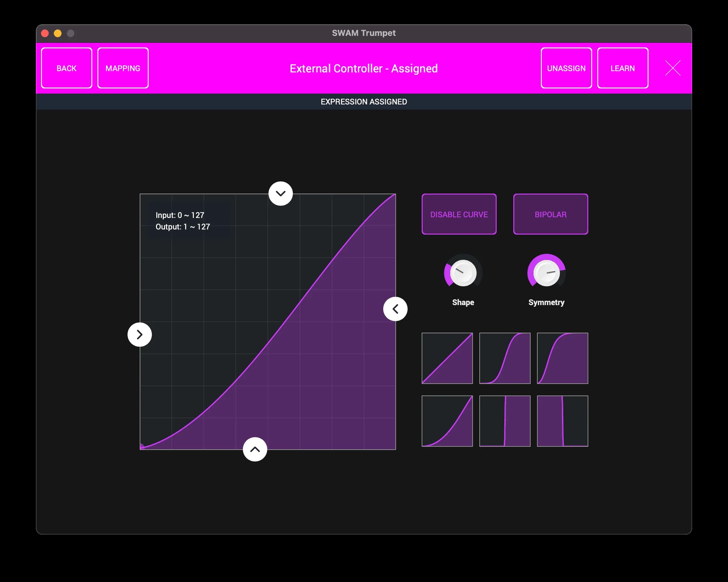This screenshot has width=728, height=582.
Task: Click the Symmetry knob
Action: [546, 273]
